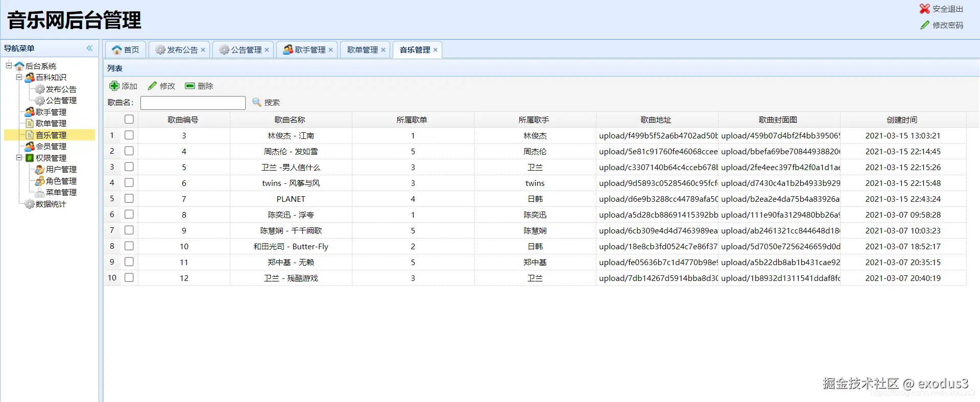
Task: Click the red X safe logout icon
Action: pyautogui.click(x=924, y=9)
